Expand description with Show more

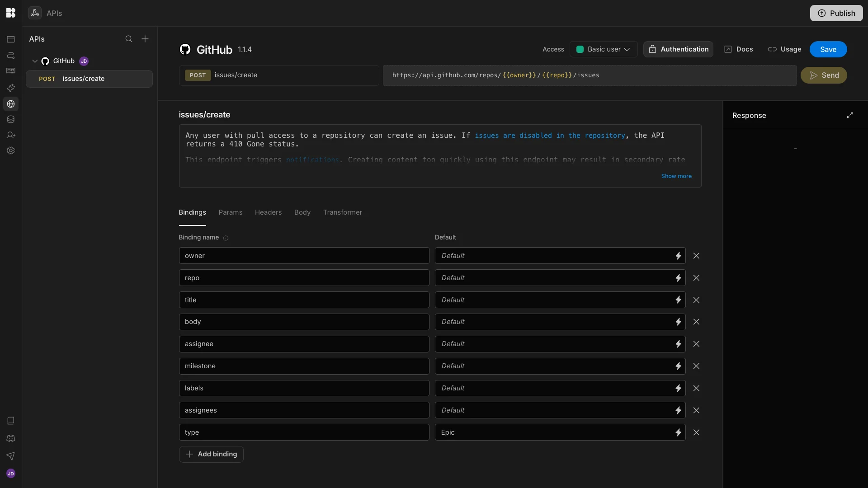pyautogui.click(x=676, y=176)
